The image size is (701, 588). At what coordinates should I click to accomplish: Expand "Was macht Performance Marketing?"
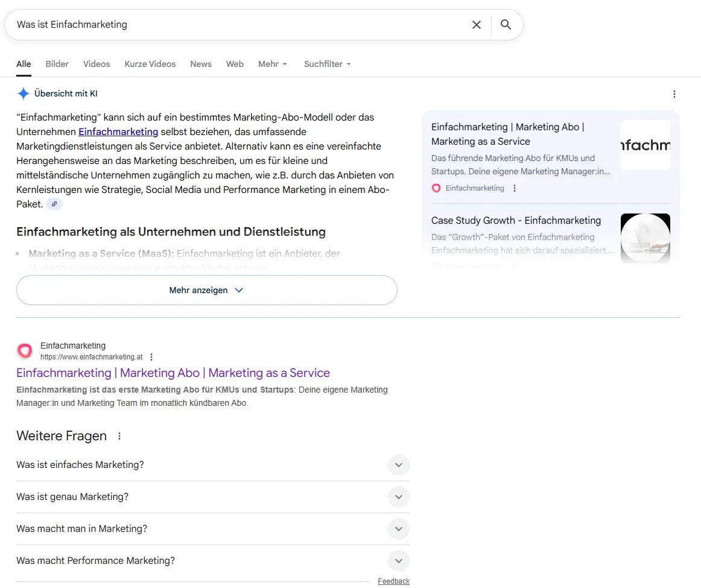coord(398,560)
